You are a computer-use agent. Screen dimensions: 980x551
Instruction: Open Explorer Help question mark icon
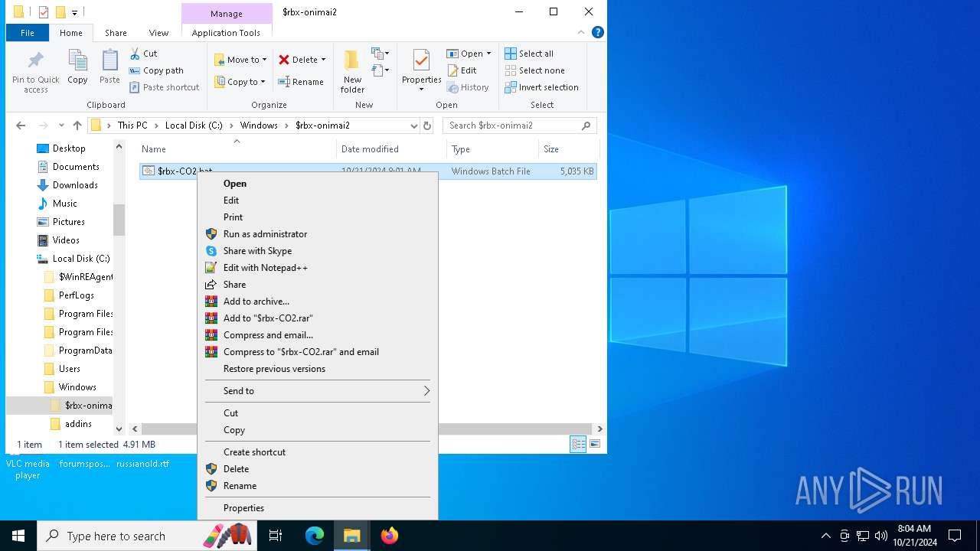(x=598, y=32)
